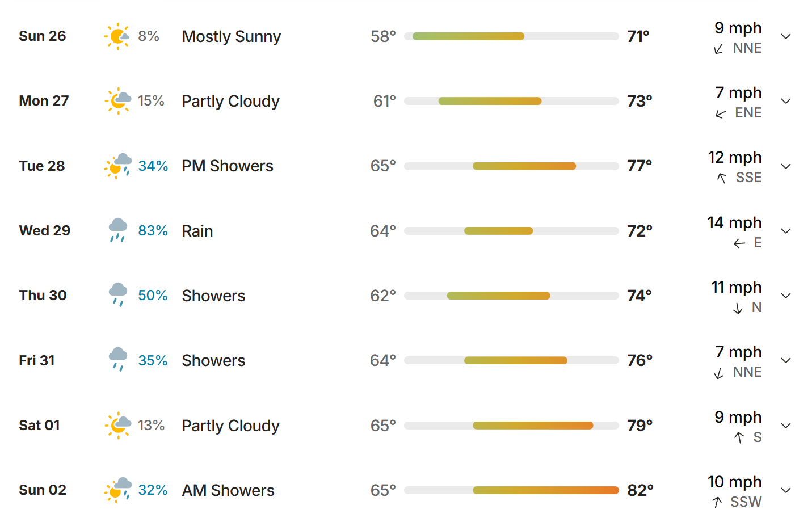The height and width of the screenshot is (522, 812).
Task: Expand the Wed 29 Rain forecast chevron
Action: point(786,231)
